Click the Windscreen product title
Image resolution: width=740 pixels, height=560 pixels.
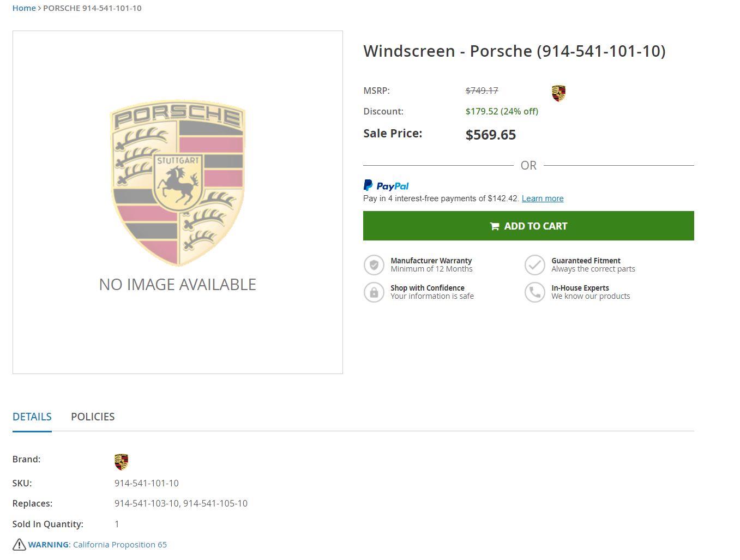coord(514,51)
